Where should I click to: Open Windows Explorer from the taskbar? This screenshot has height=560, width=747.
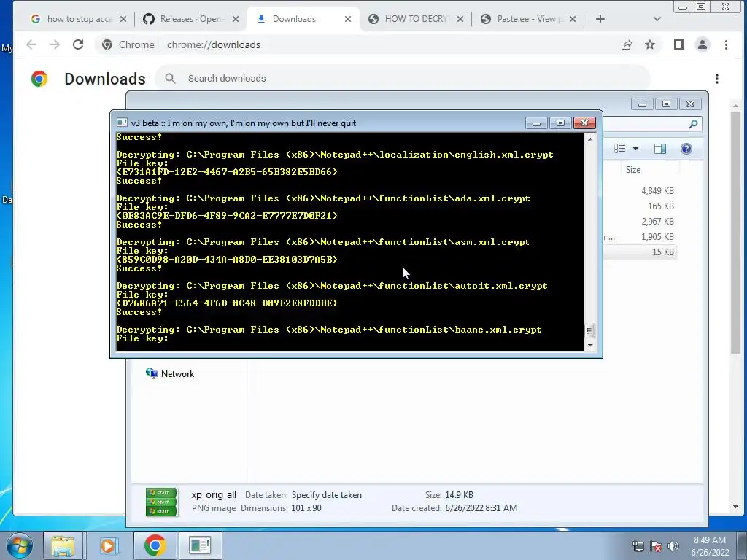63,545
